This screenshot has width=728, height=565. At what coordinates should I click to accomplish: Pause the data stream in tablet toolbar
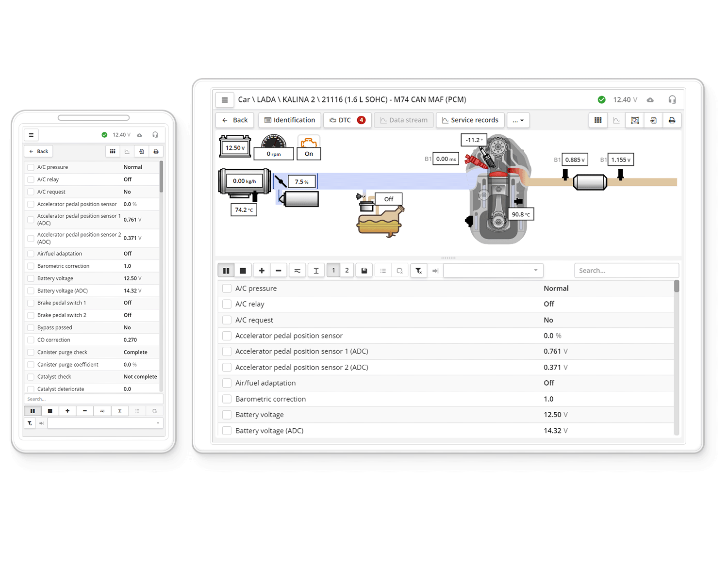pos(226,271)
